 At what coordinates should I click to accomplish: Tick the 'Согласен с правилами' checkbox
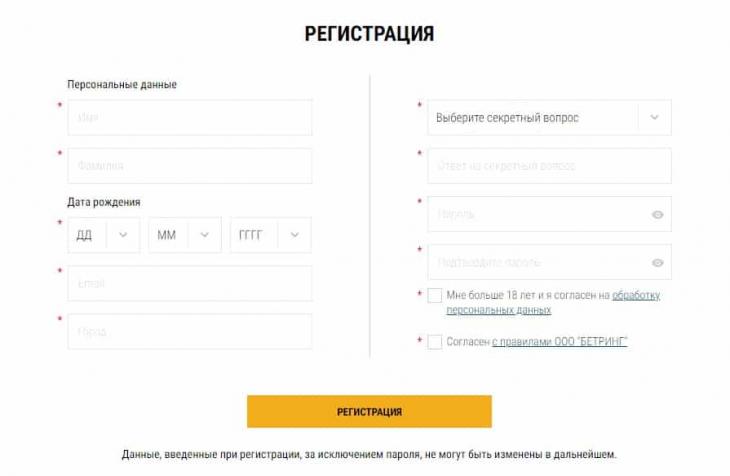[434, 342]
